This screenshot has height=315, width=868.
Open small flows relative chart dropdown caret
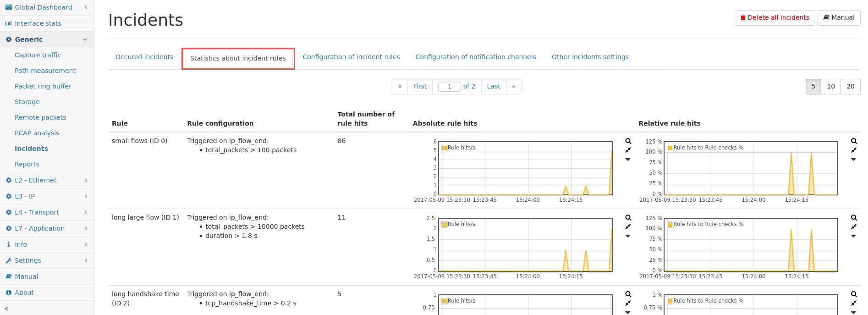click(853, 160)
